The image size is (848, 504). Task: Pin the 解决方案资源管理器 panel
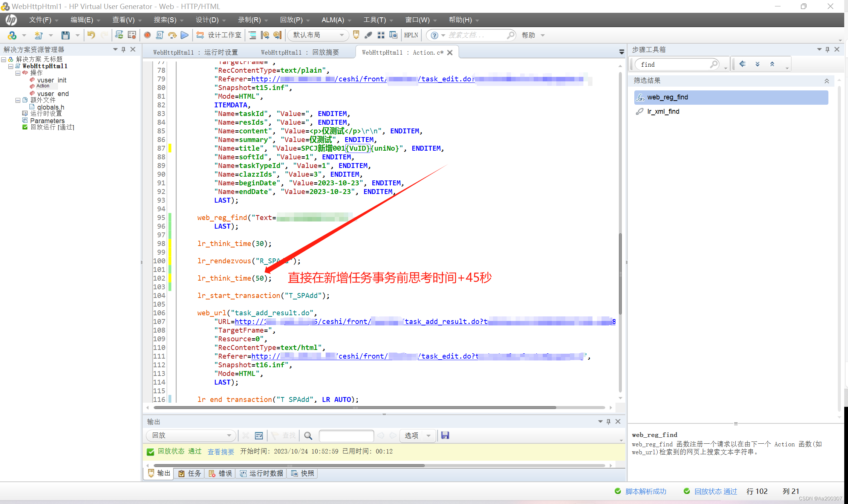[x=123, y=49]
